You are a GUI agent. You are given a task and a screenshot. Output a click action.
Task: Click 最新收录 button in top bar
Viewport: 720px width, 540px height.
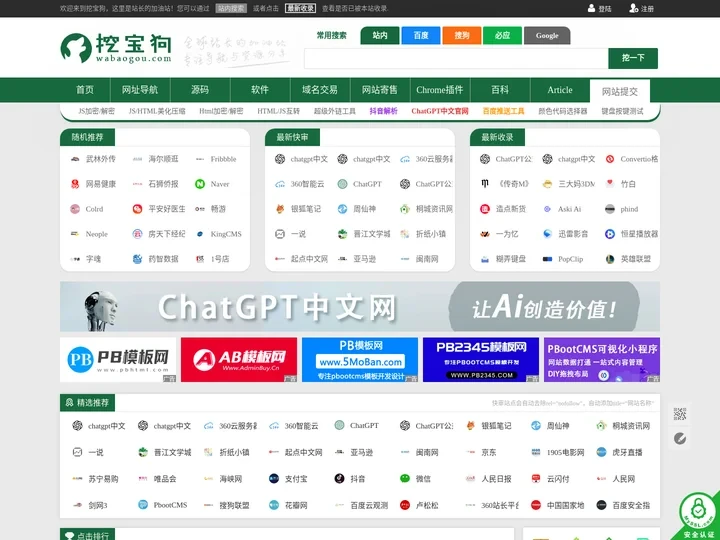[300, 8]
